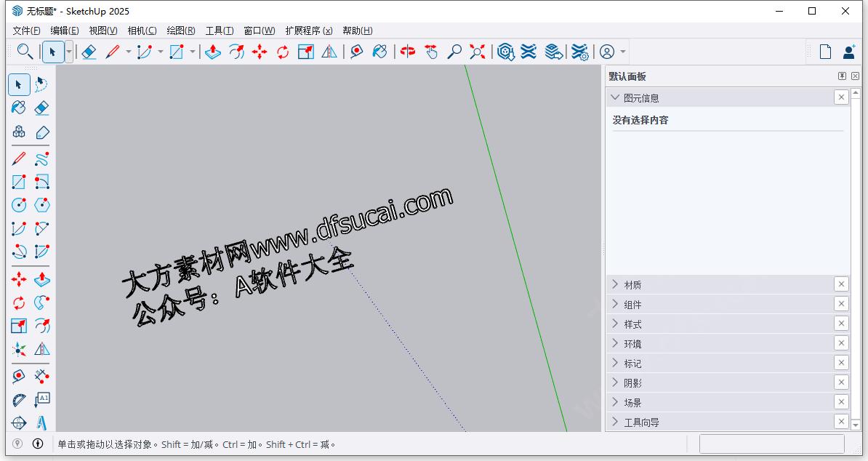Open the Line tool dropdown arrow in top toolbar
Image resolution: width=868 pixels, height=461 pixels.
tap(129, 52)
